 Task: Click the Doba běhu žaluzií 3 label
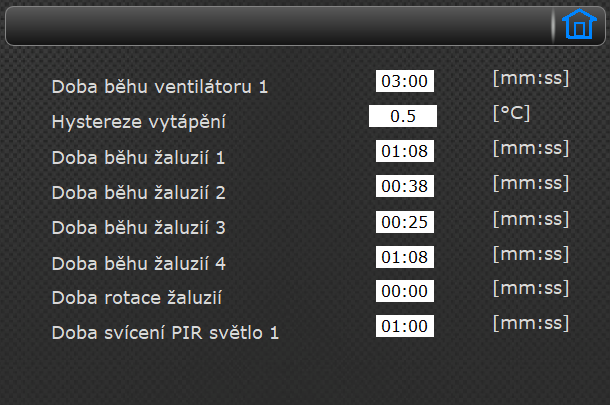point(138,228)
